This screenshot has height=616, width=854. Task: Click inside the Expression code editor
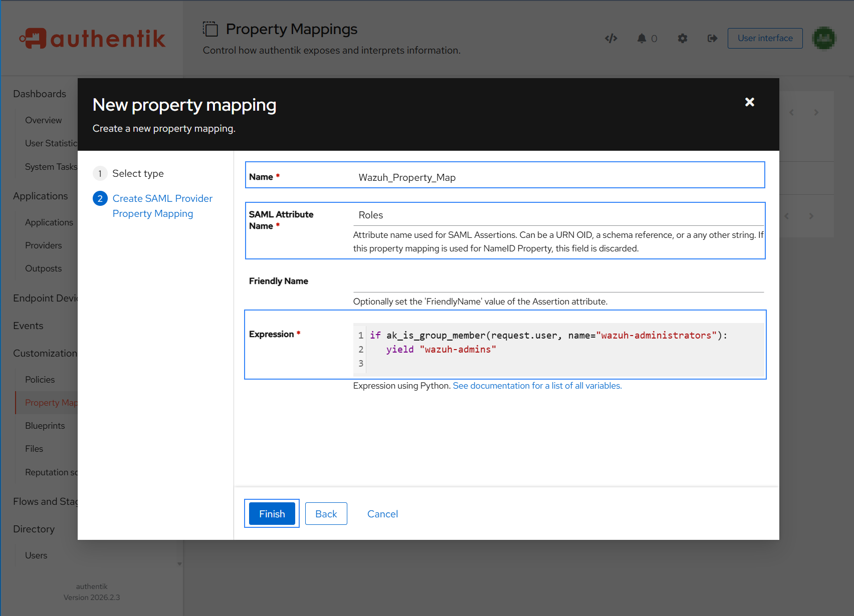pyautogui.click(x=558, y=350)
